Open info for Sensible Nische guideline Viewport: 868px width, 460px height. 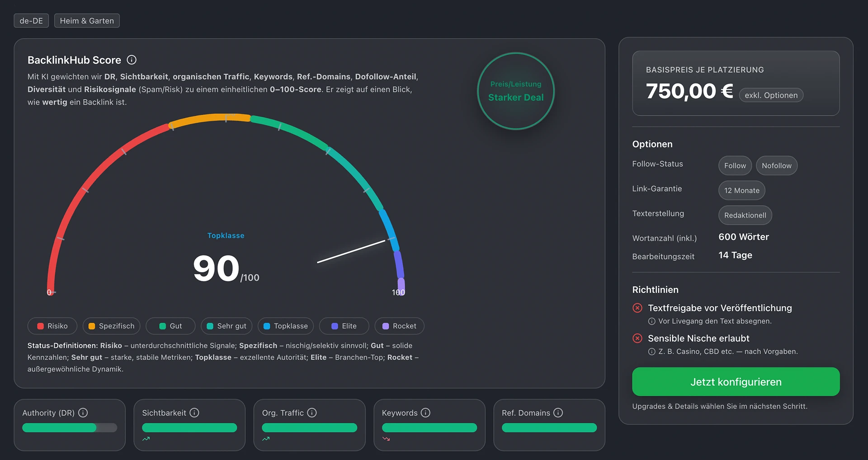click(651, 352)
